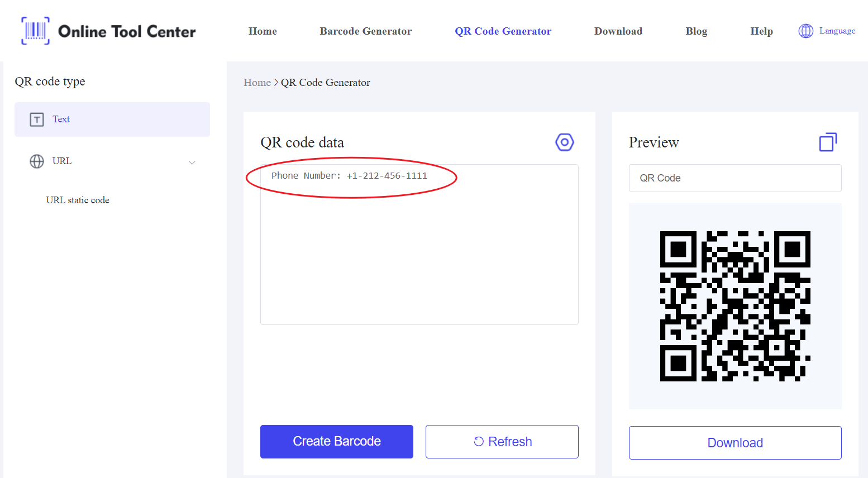Viewport: 868px width, 478px height.
Task: Click the 'QR code type' sidebar heading
Action: tap(50, 82)
